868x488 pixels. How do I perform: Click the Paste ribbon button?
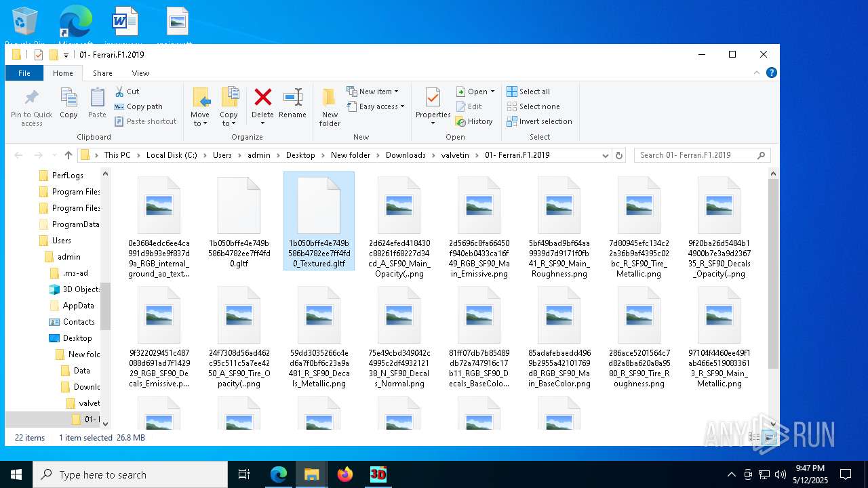97,104
